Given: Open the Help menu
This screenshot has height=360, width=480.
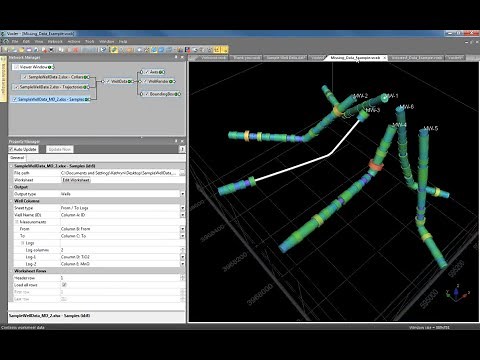Looking at the screenshot, I should click(123, 42).
